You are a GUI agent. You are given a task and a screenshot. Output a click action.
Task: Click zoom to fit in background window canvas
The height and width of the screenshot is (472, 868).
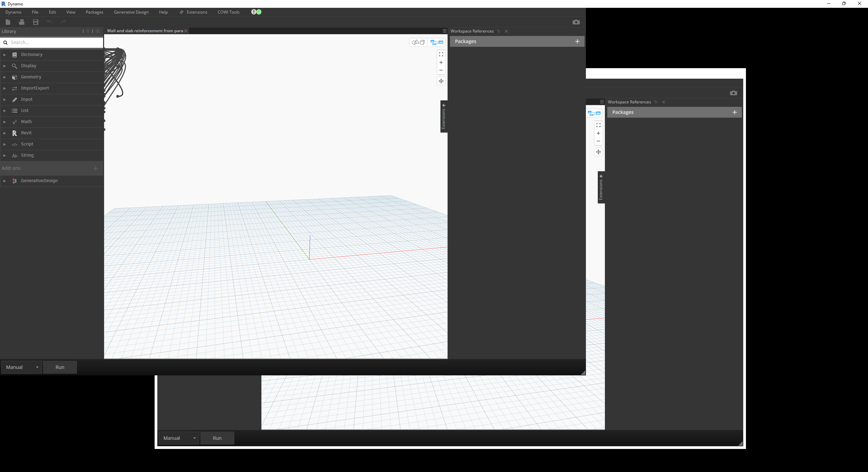coord(598,125)
